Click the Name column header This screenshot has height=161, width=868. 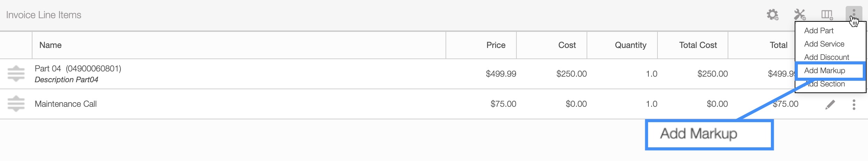coord(50,45)
